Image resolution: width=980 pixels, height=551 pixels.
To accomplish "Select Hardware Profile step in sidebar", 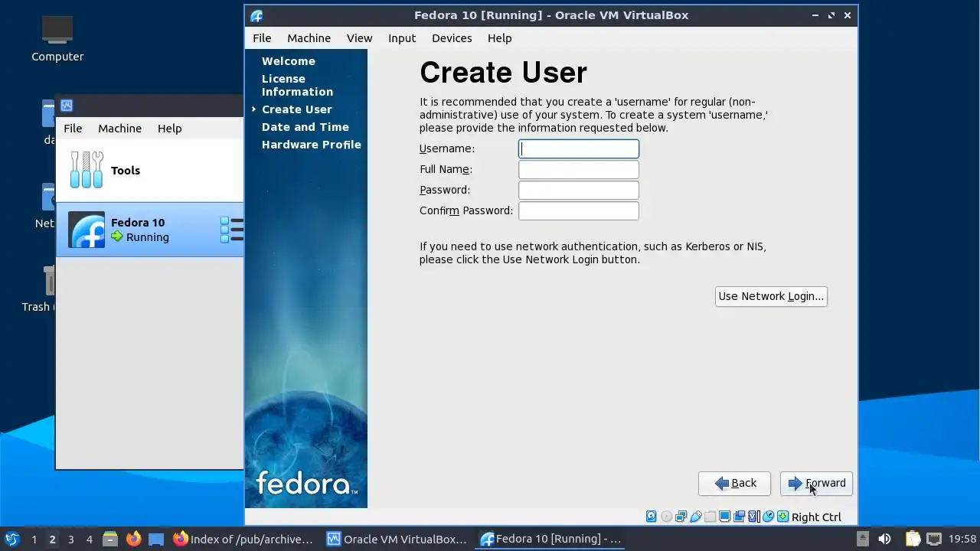I will point(311,145).
